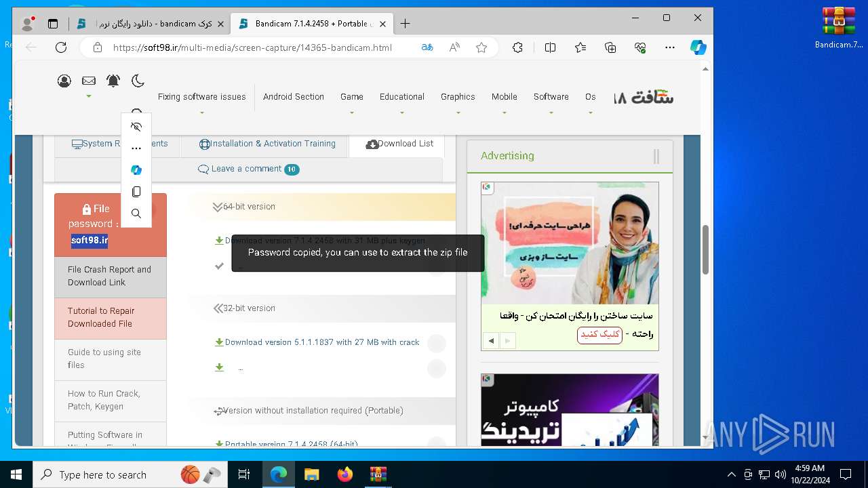Click taskbar search box
The width and height of the screenshot is (868, 488).
(130, 474)
